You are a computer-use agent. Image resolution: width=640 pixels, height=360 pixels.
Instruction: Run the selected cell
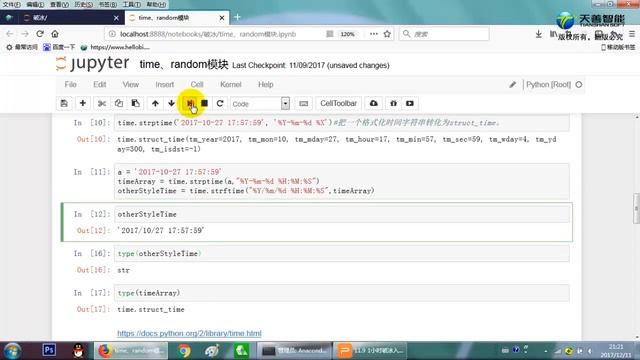[x=190, y=104]
